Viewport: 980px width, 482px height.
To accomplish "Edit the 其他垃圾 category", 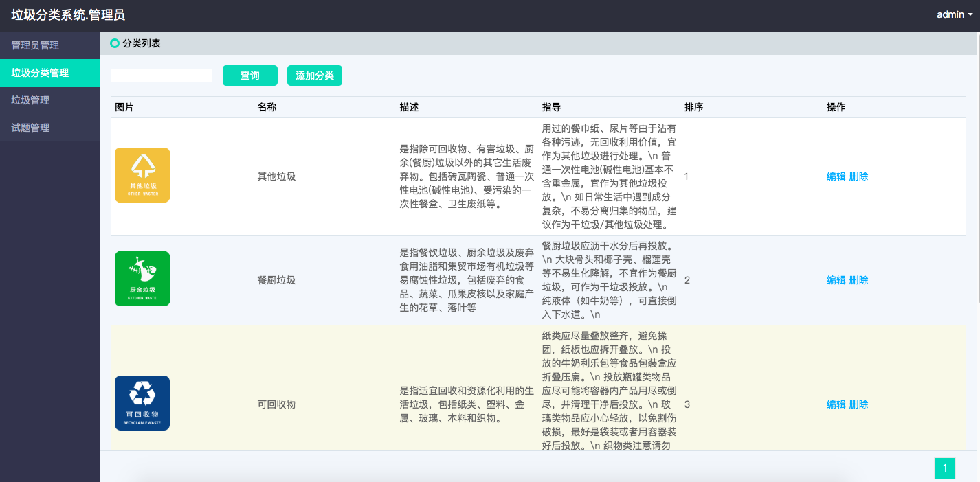I will click(836, 176).
